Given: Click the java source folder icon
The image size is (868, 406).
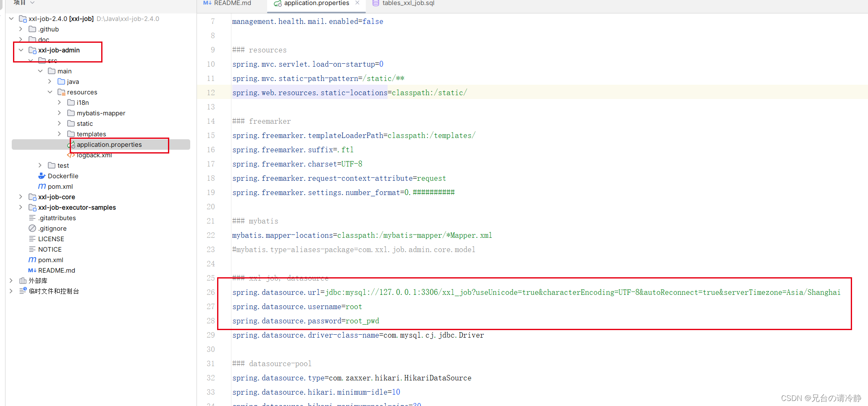Looking at the screenshot, I should pos(61,81).
